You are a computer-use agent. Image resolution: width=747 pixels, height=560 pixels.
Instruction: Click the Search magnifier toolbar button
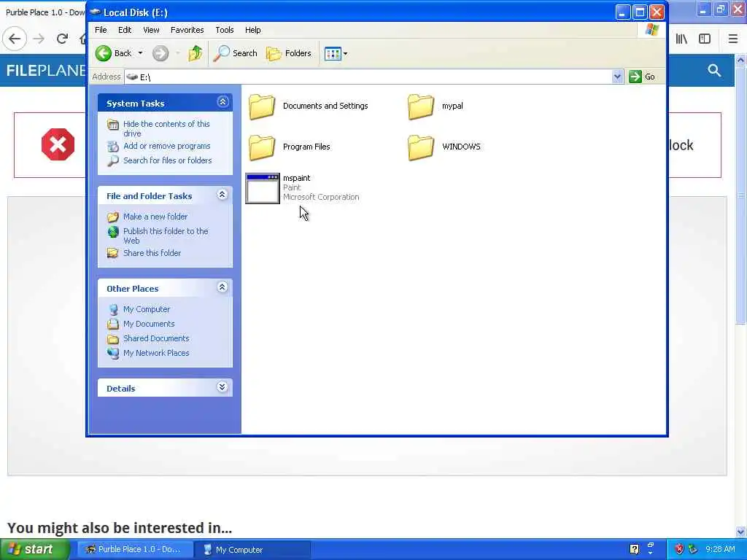pos(236,53)
